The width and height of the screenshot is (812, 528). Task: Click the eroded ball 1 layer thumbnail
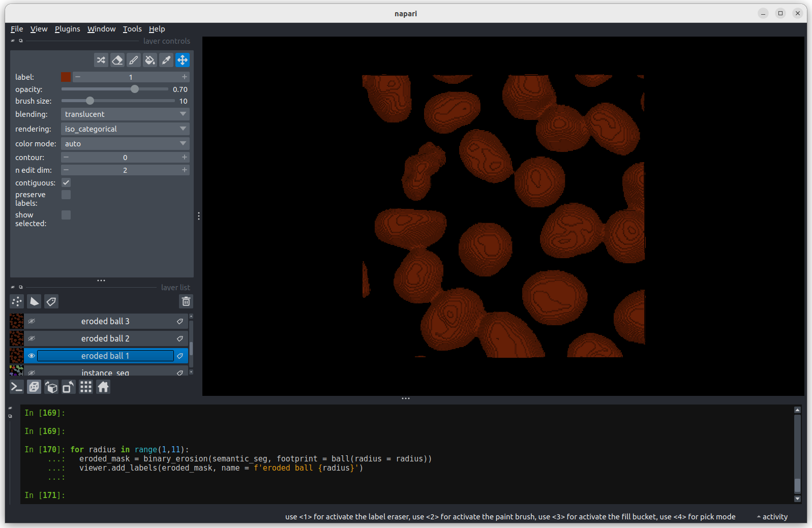coord(17,356)
